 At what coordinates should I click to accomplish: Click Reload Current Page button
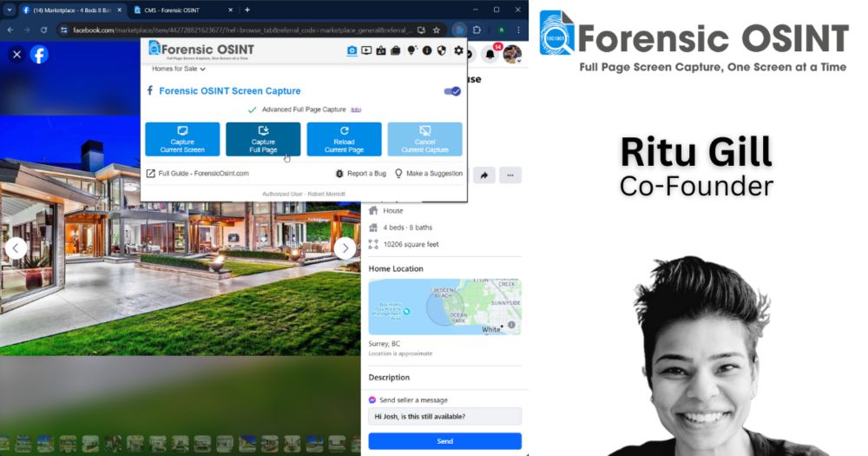click(x=344, y=139)
